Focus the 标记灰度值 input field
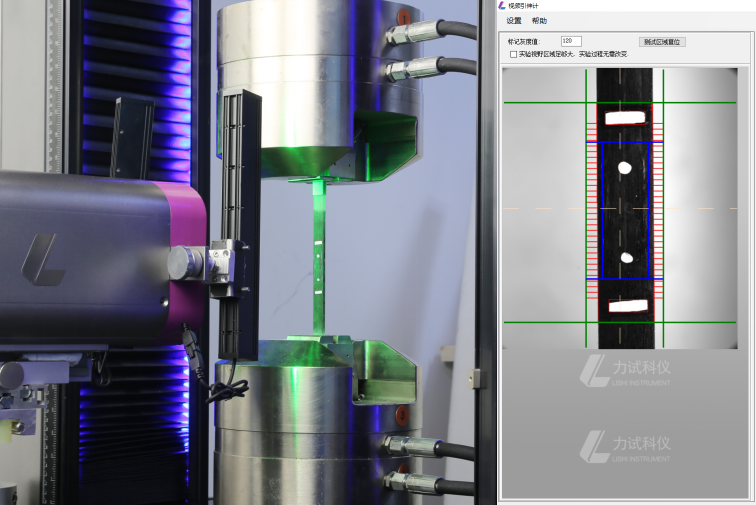 coord(571,42)
